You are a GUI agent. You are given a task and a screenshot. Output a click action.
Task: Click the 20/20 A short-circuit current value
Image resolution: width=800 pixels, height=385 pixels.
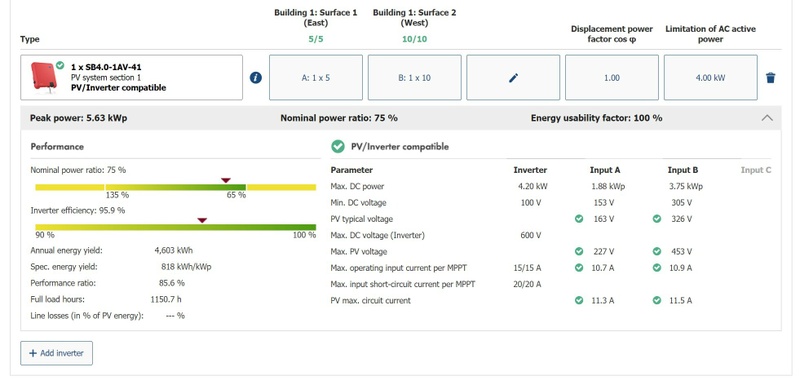[527, 284]
